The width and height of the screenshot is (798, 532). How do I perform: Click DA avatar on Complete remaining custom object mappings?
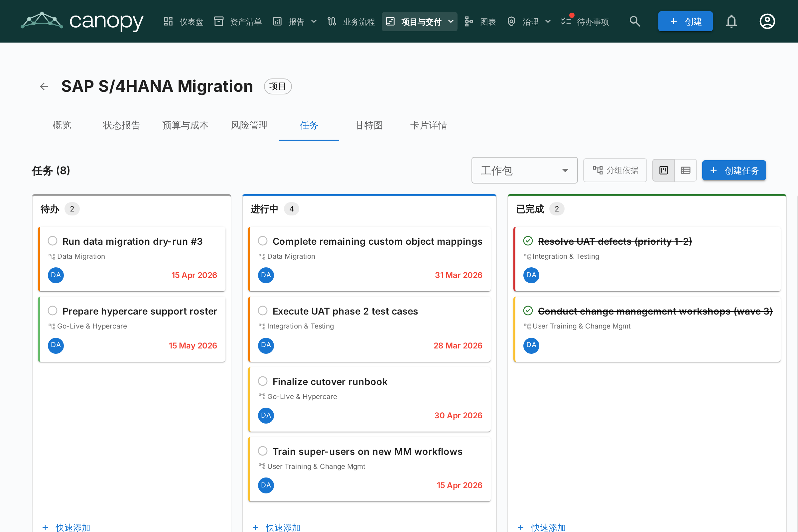pyautogui.click(x=266, y=275)
